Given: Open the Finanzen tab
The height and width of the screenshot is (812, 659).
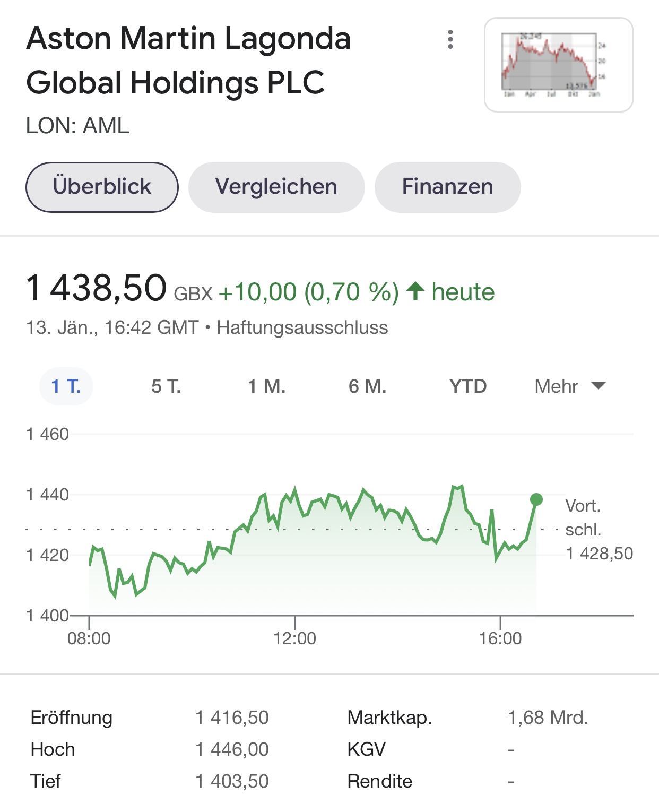Looking at the screenshot, I should pos(447,187).
